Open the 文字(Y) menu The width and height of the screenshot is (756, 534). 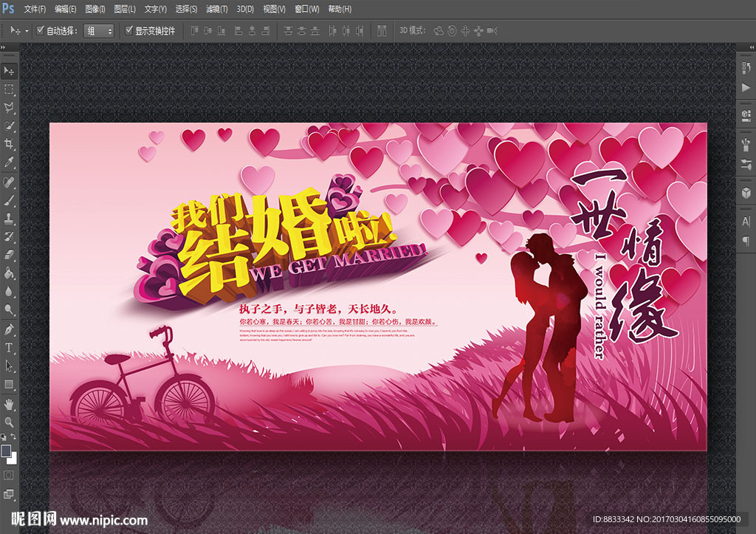pyautogui.click(x=155, y=9)
